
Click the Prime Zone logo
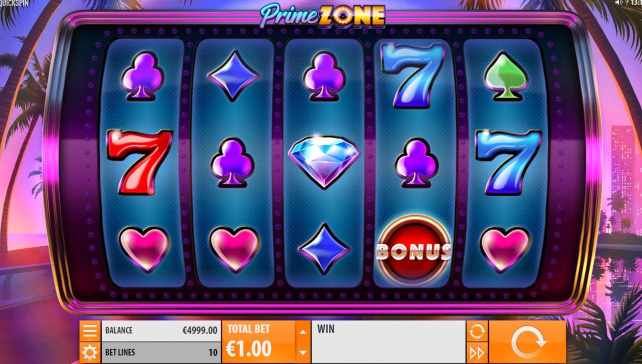click(322, 16)
